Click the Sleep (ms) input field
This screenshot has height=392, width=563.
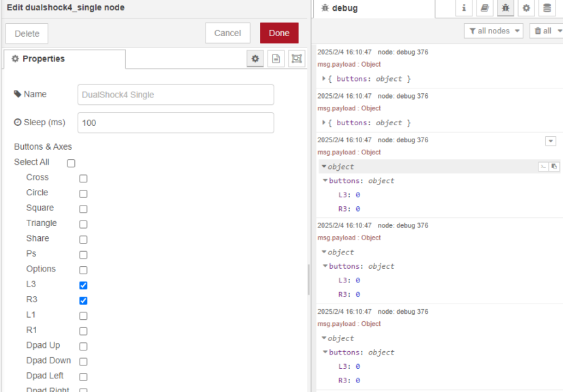click(176, 122)
